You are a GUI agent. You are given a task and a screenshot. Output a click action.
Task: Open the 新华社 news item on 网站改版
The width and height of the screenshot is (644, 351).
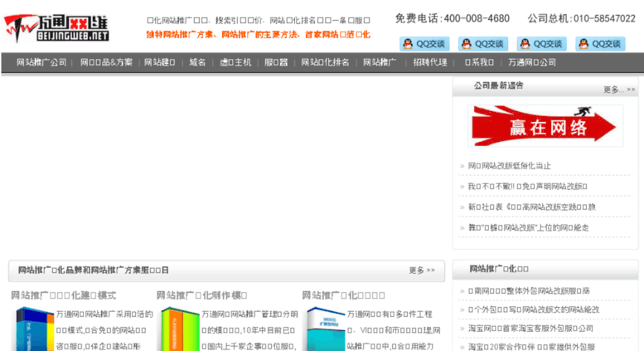click(x=532, y=207)
